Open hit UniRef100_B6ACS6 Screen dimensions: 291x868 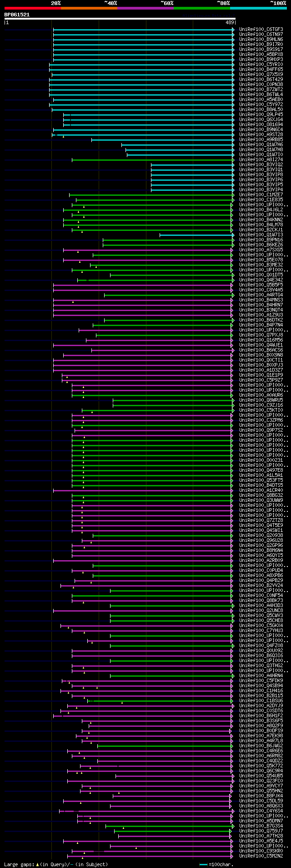pyautogui.click(x=261, y=350)
